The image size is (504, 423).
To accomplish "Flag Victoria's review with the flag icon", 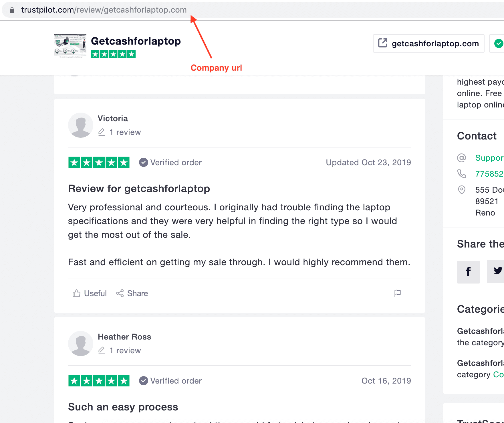I will pos(398,293).
